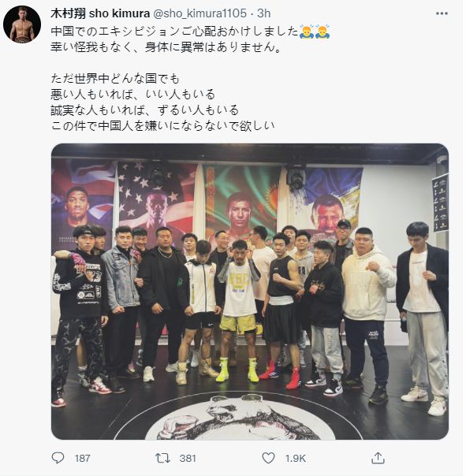View the 1.9K likes count
The image size is (466, 476).
pyautogui.click(x=295, y=458)
